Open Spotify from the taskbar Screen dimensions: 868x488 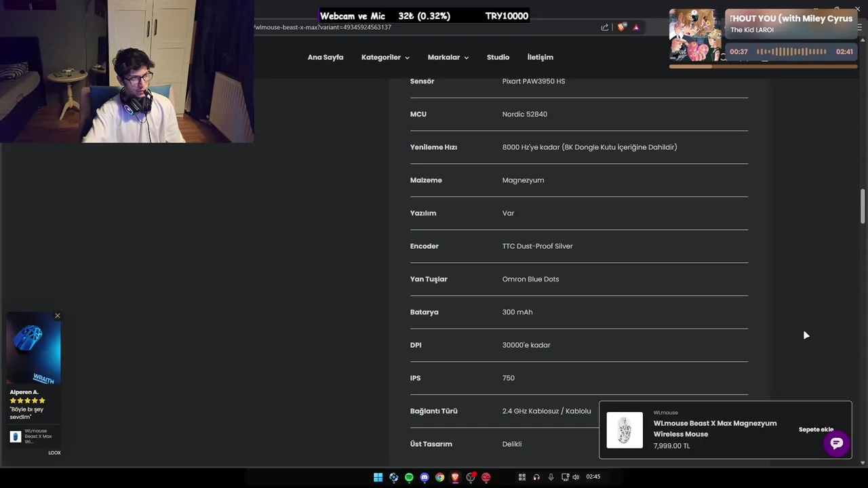[409, 477]
